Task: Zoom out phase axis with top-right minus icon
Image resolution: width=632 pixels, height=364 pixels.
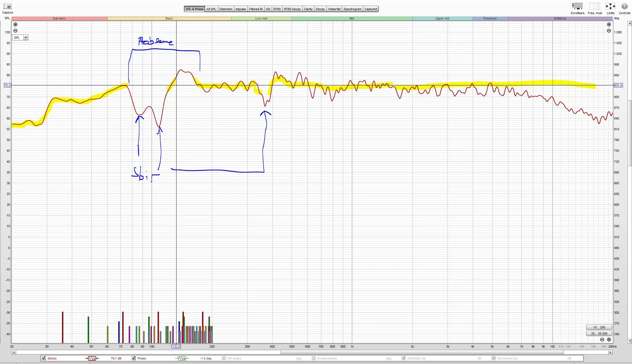Action: point(609,31)
